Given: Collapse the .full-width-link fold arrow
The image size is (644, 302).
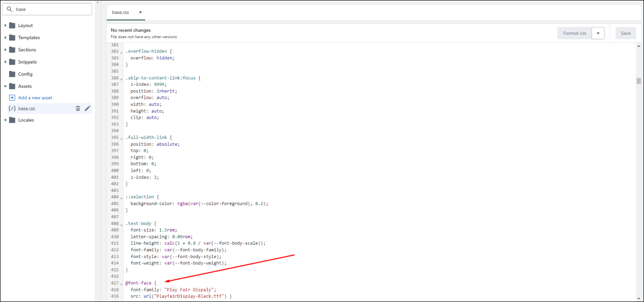Looking at the screenshot, I should 121,138.
